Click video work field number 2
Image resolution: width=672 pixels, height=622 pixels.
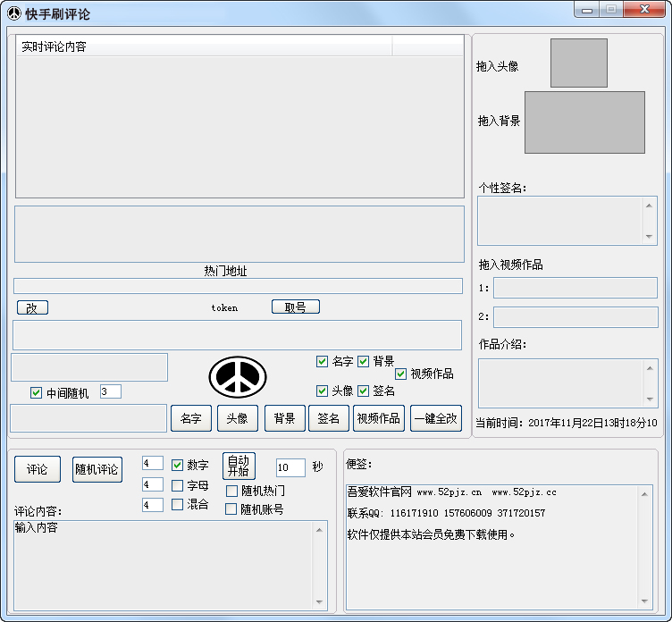point(575,317)
